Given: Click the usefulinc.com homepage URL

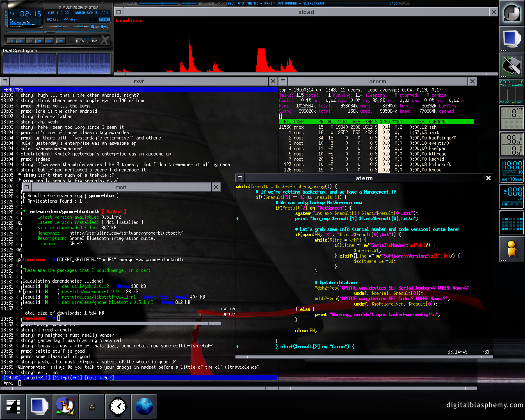Looking at the screenshot, I should (x=126, y=233).
